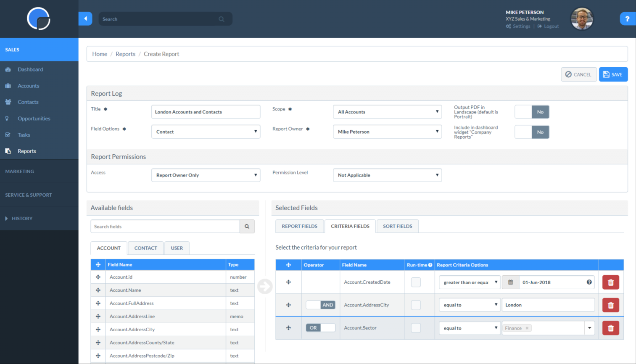Open the greater than or equal operator dropdown
Image resolution: width=636 pixels, height=364 pixels.
click(470, 282)
